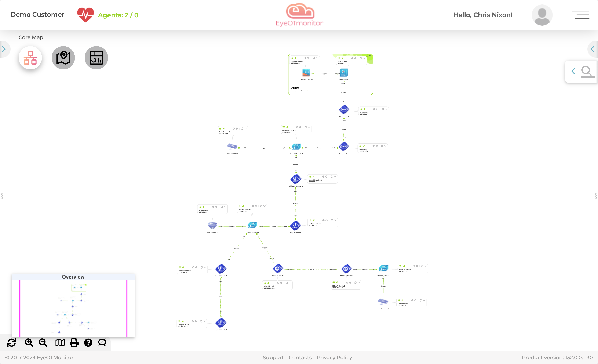Viewport: 598px width, 364px height.
Task: Open the hamburger main menu
Action: [x=580, y=15]
